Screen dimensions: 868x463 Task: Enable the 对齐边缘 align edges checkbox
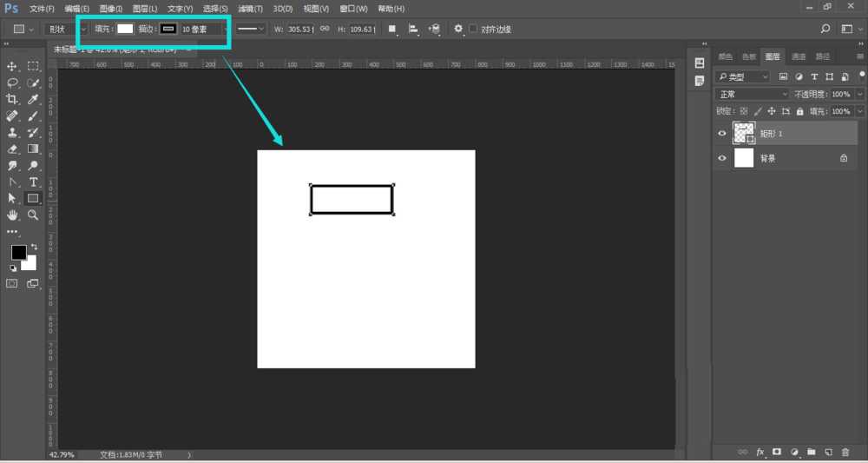[473, 29]
